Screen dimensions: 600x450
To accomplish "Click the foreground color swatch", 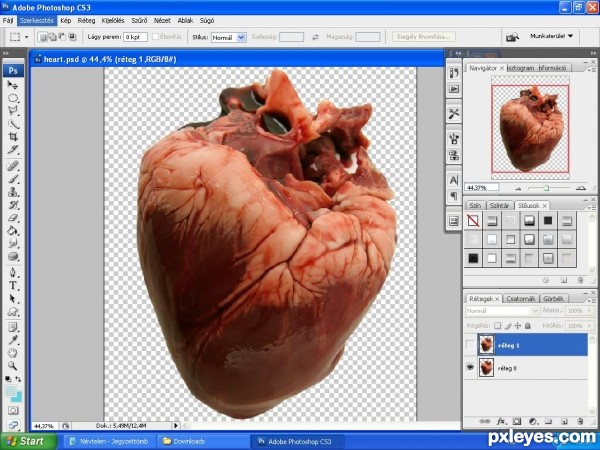I will pyautogui.click(x=10, y=391).
